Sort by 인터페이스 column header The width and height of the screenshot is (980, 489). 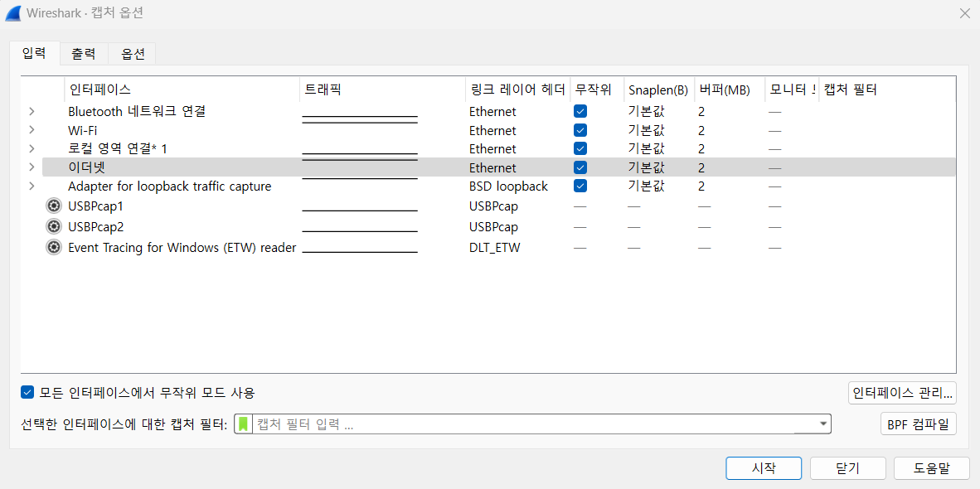click(182, 90)
